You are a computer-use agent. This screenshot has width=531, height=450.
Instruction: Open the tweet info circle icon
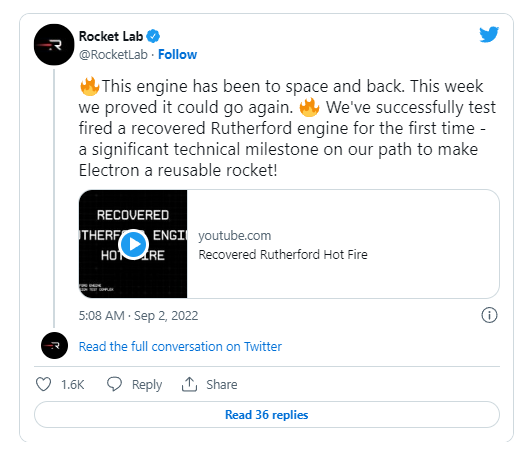coord(489,315)
